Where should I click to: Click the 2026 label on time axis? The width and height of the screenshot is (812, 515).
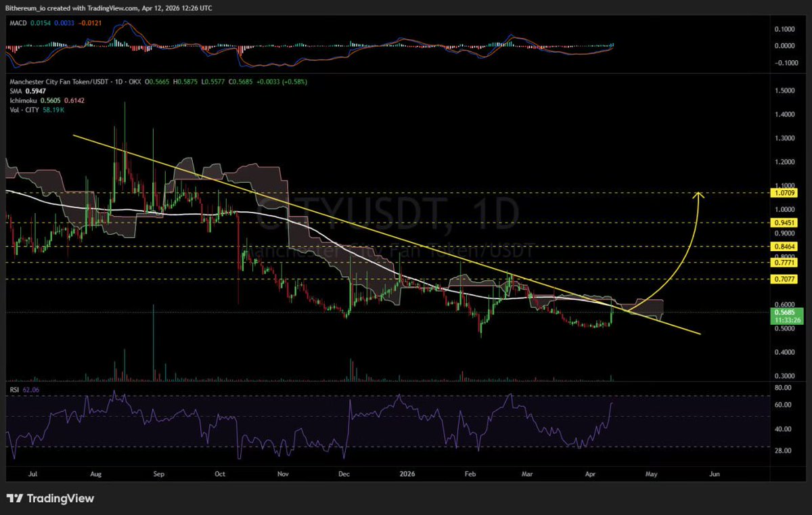407,474
